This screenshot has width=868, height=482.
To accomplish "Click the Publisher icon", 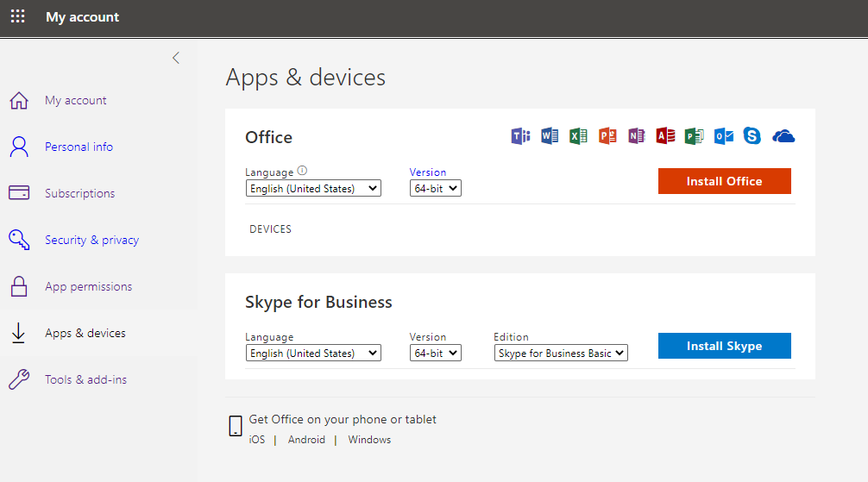I will click(x=695, y=135).
